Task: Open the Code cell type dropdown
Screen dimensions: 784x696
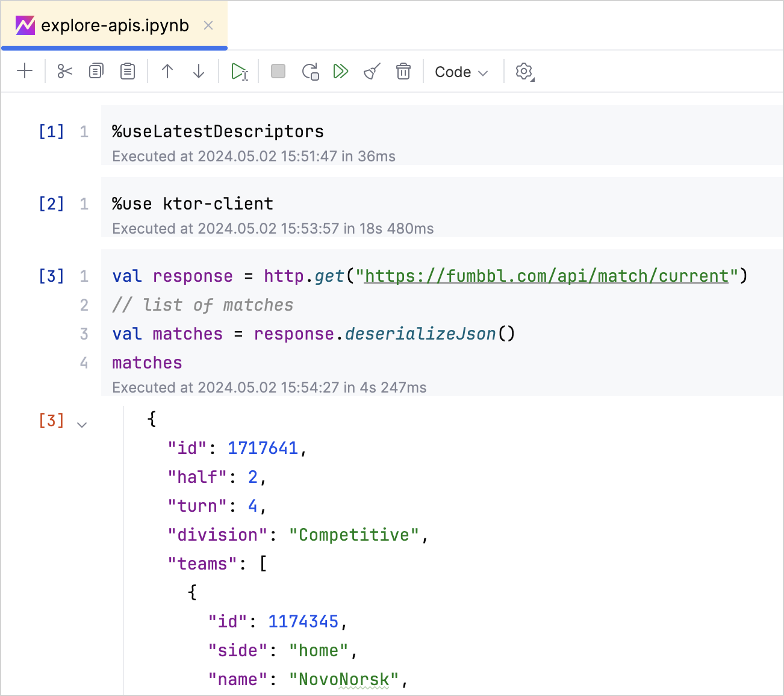Action: (x=461, y=72)
